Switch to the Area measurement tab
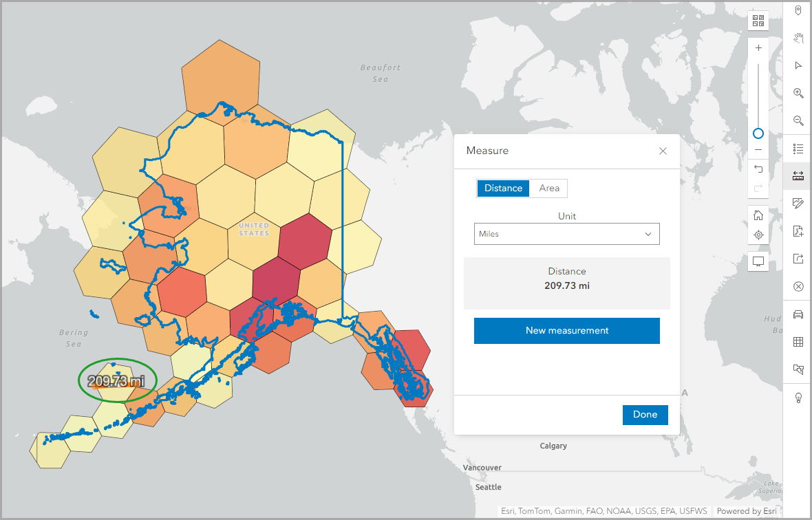812x520 pixels. (548, 188)
